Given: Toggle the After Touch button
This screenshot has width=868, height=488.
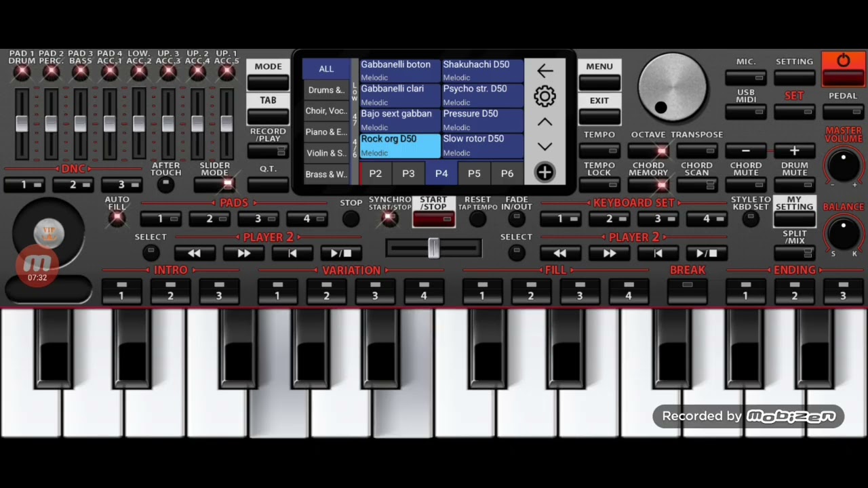Looking at the screenshot, I should [165, 184].
